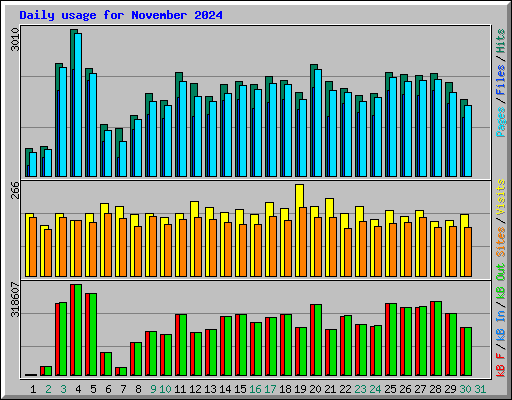Select the kB bar for day 6

[x=106, y=364]
